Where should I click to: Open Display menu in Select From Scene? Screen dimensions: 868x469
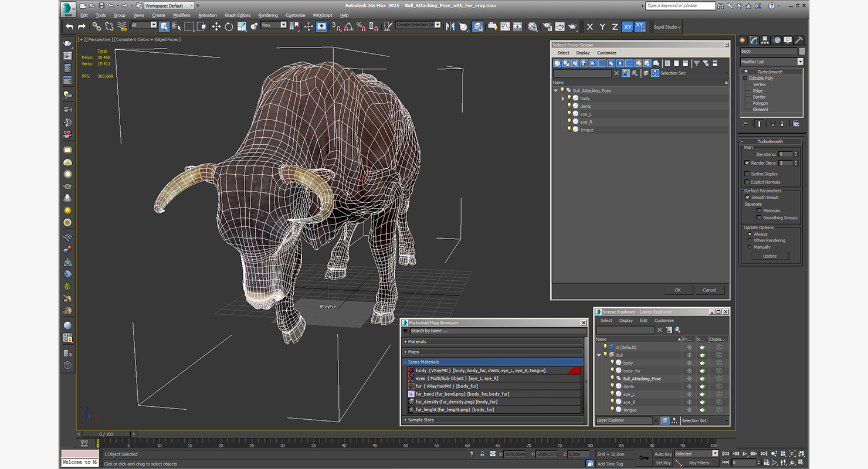point(583,53)
